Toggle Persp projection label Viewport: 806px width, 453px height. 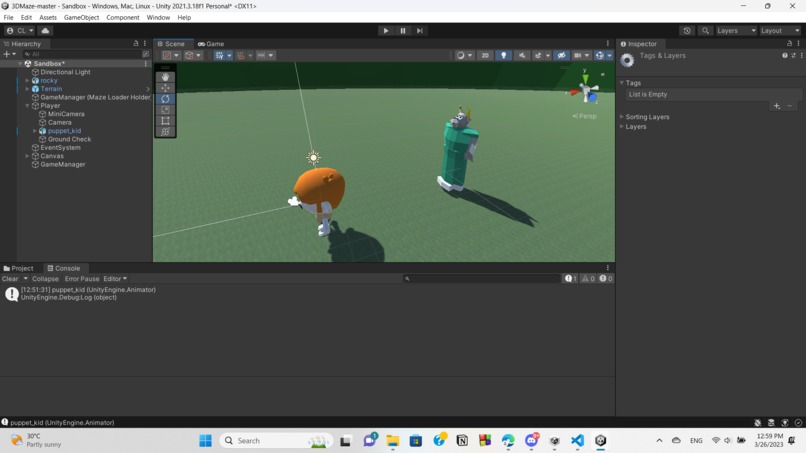click(584, 116)
